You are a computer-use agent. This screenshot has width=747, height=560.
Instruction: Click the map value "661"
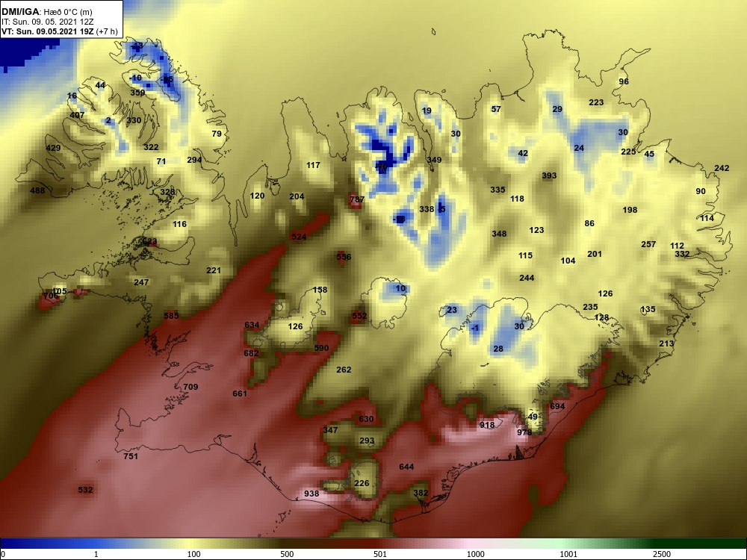tap(240, 393)
